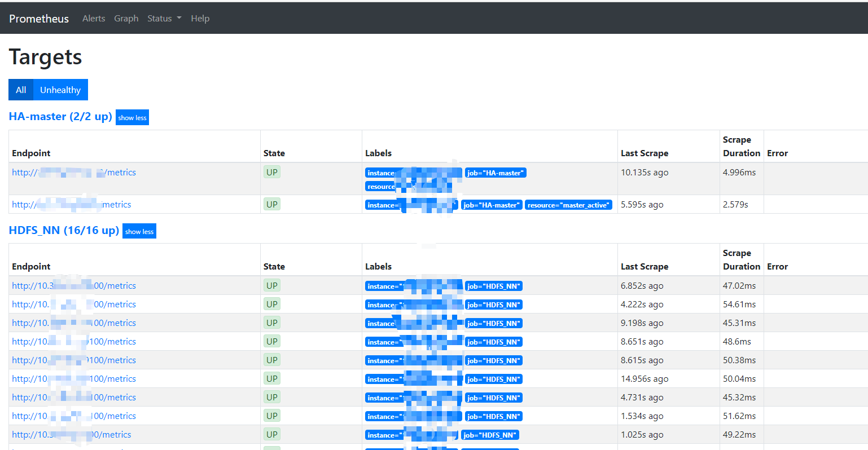Click the HDFS_NN (16/16 up) heading link
The image size is (868, 450).
[64, 230]
